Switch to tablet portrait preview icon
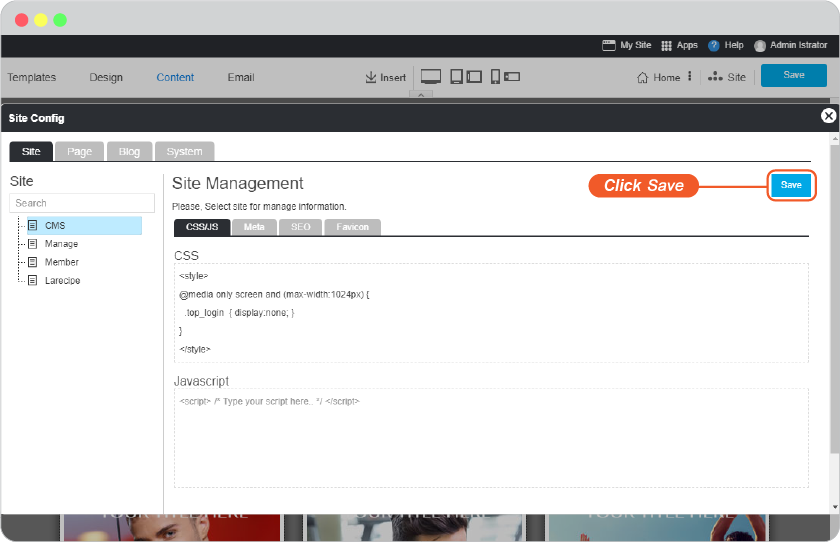Screen dimensions: 840x542 click(456, 77)
